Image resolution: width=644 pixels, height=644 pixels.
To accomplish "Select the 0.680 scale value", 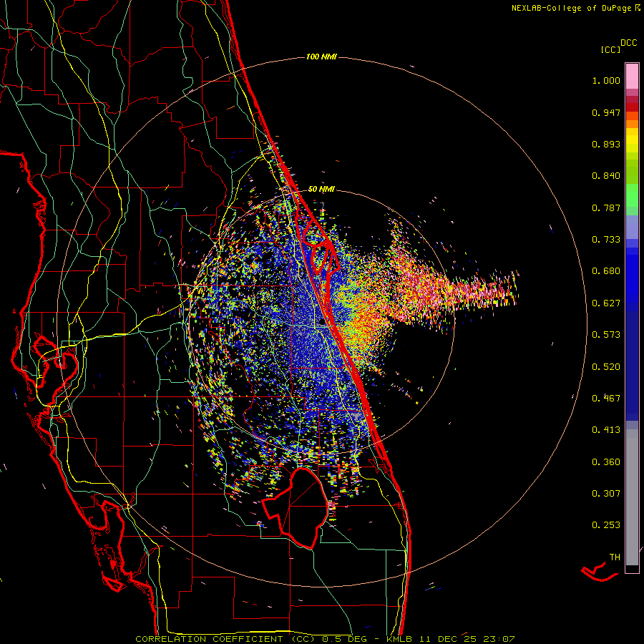I will click(x=606, y=271).
